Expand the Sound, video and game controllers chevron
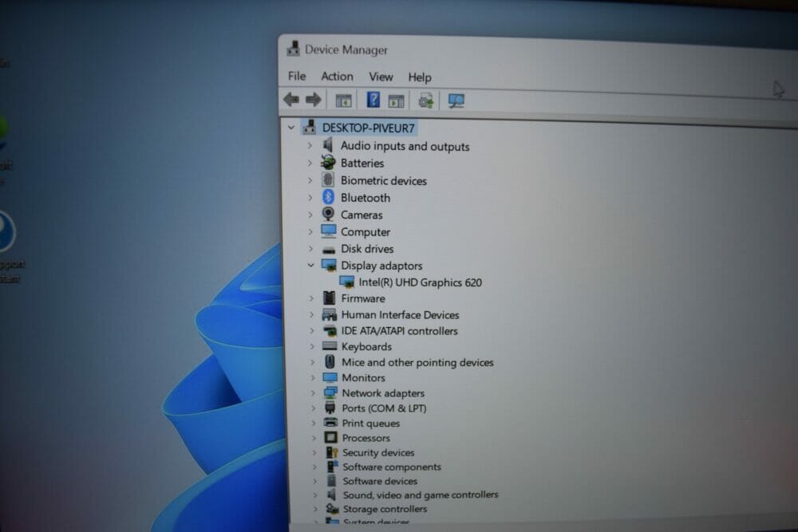This screenshot has height=532, width=798. click(x=315, y=495)
